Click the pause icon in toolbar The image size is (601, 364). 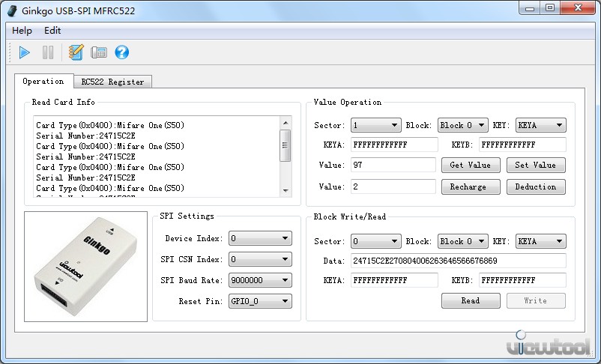click(48, 52)
